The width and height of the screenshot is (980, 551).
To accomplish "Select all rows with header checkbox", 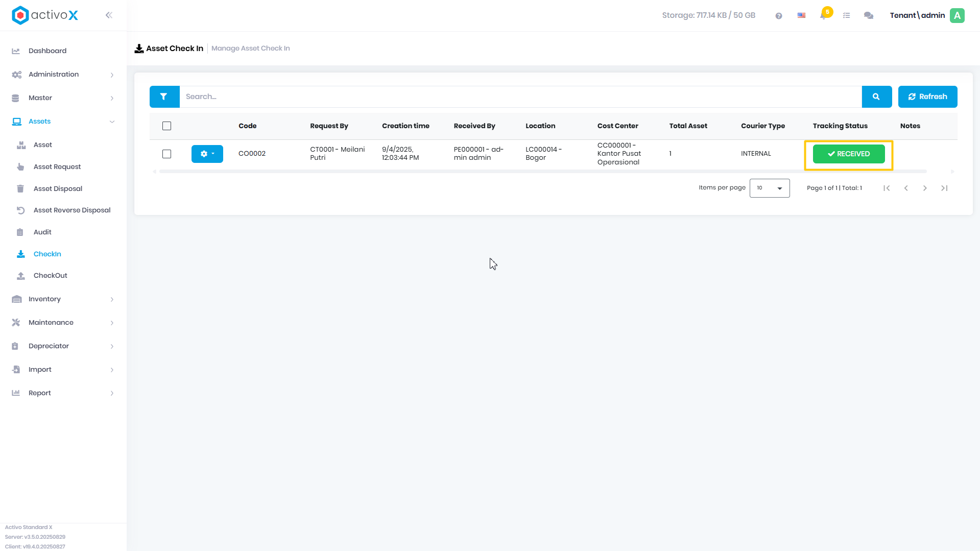I will click(x=166, y=126).
